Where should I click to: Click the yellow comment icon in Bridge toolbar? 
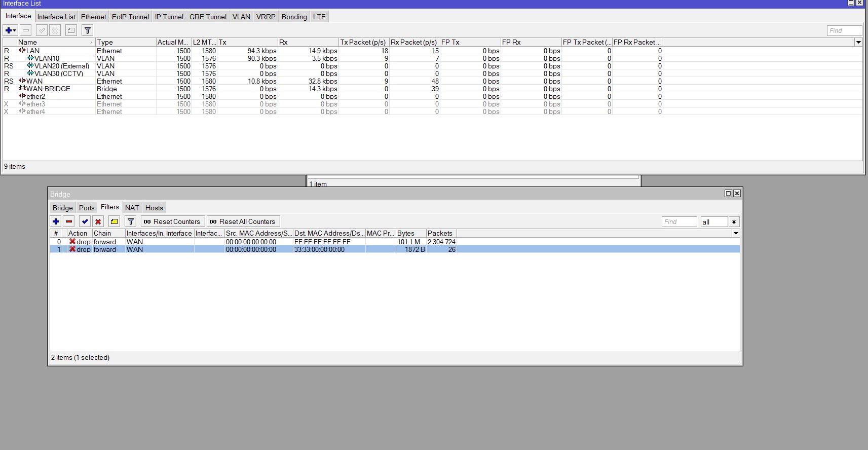114,221
